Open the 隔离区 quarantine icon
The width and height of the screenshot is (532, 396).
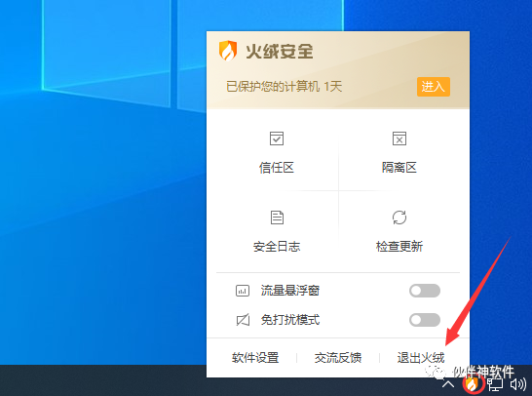[x=399, y=139]
